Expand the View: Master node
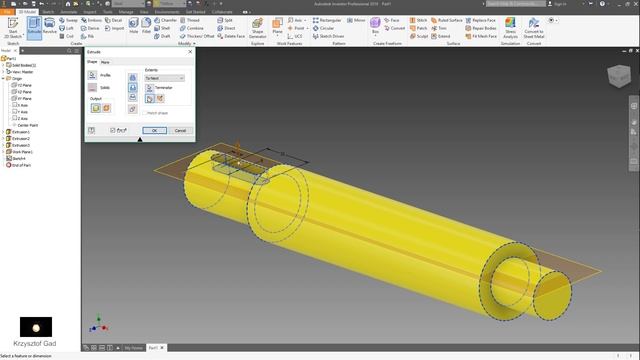The image size is (640, 360). point(3,71)
